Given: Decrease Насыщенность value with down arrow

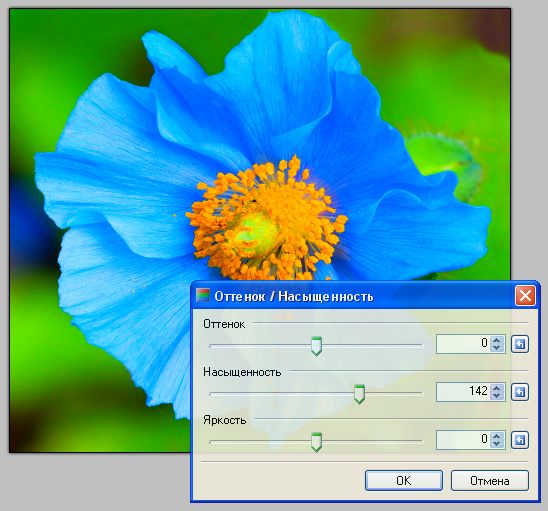Looking at the screenshot, I should pyautogui.click(x=497, y=396).
